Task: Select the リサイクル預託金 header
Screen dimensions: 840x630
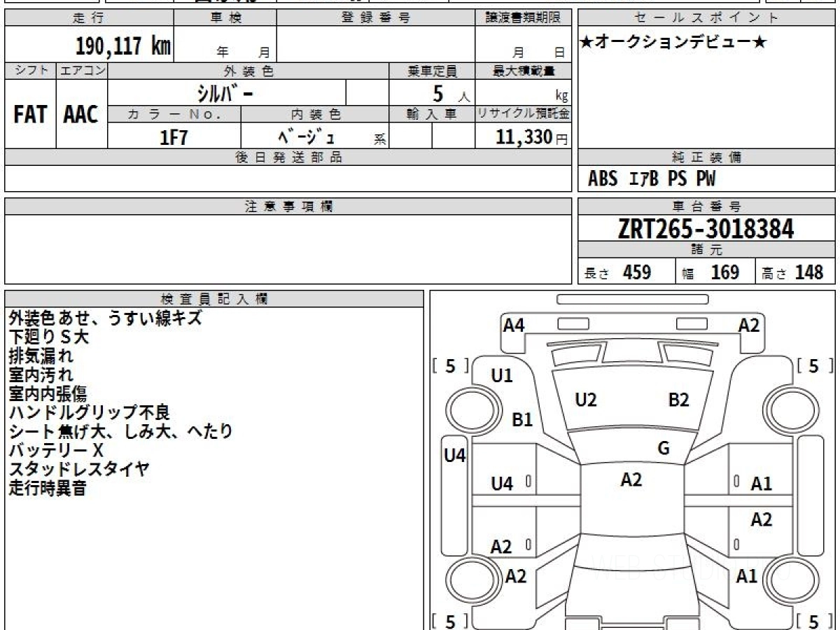Action: click(524, 114)
